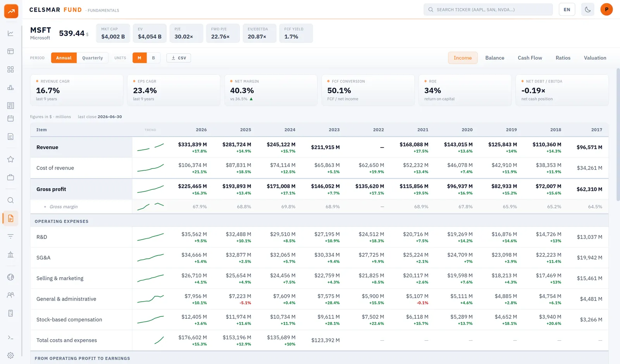Screen dimensions: 620x364
Task: Open the calculator sidebar icon
Action: point(10,313)
